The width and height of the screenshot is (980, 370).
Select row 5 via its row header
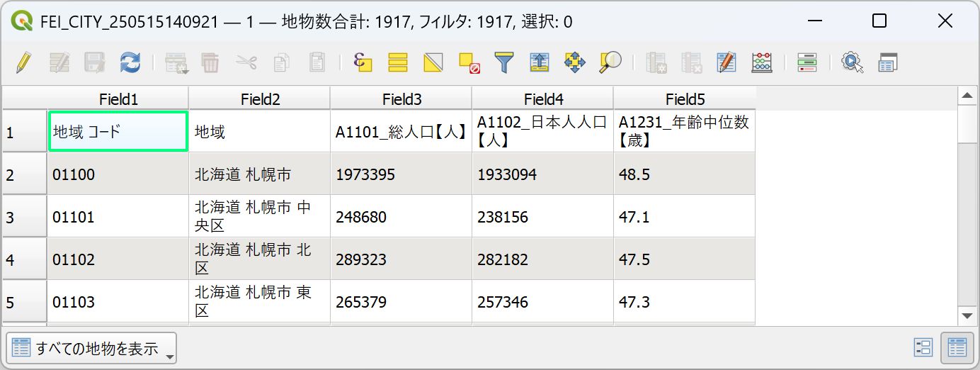[24, 301]
